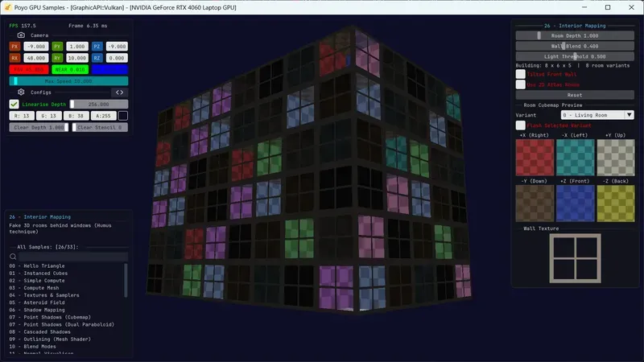644x362 pixels.
Task: Adjust the Light Threshold slider
Action: 575,56
